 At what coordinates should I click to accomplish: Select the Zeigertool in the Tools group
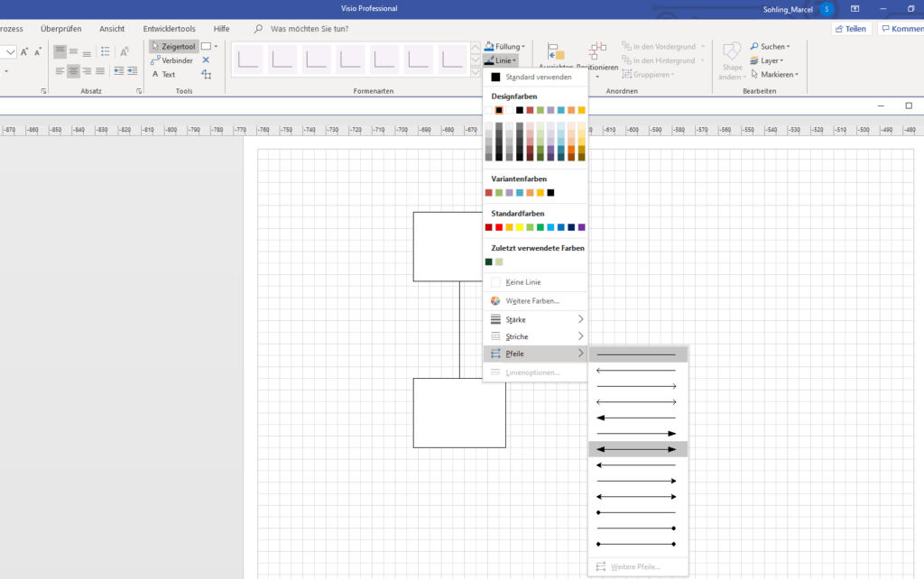coord(173,46)
